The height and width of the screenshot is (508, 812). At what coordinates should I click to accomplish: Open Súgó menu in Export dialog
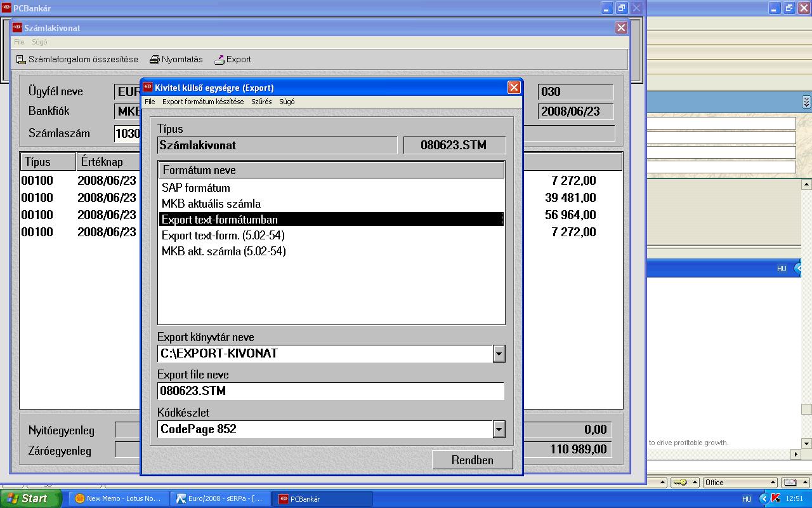(x=287, y=102)
